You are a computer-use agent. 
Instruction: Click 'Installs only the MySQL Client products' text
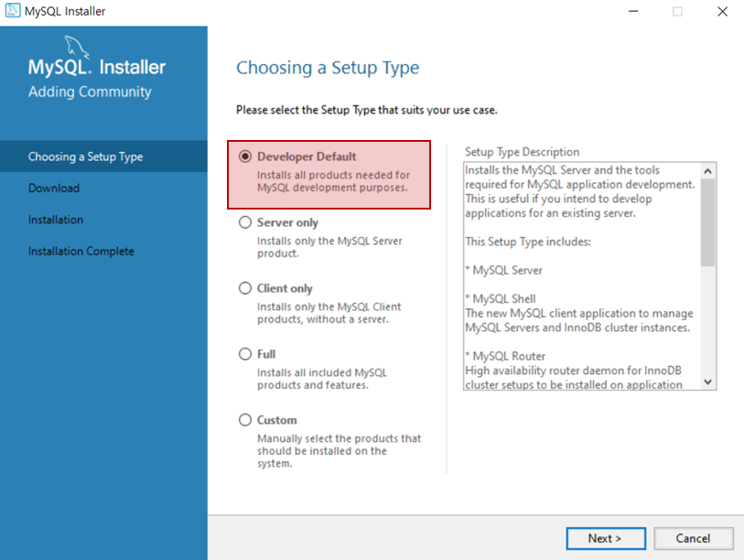click(329, 313)
